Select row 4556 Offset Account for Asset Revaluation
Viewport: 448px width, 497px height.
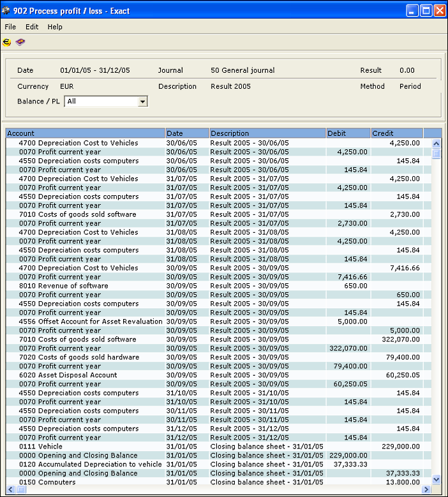[x=218, y=322]
